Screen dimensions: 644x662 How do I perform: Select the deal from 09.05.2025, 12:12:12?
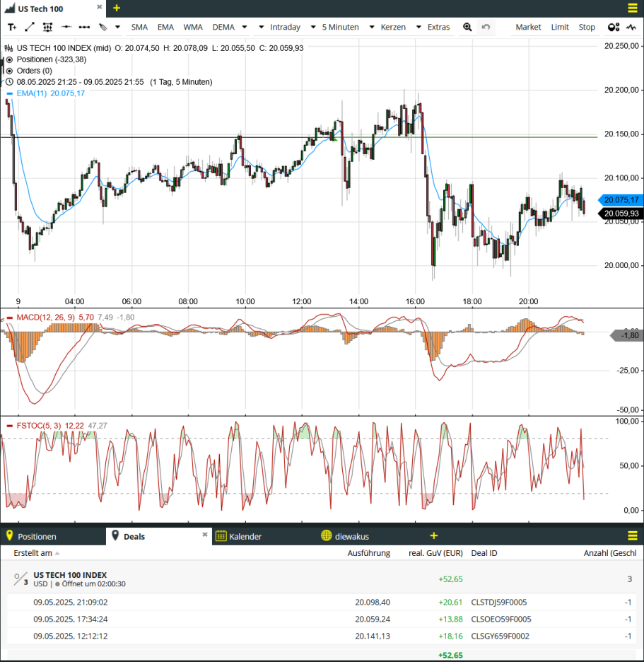(323, 636)
